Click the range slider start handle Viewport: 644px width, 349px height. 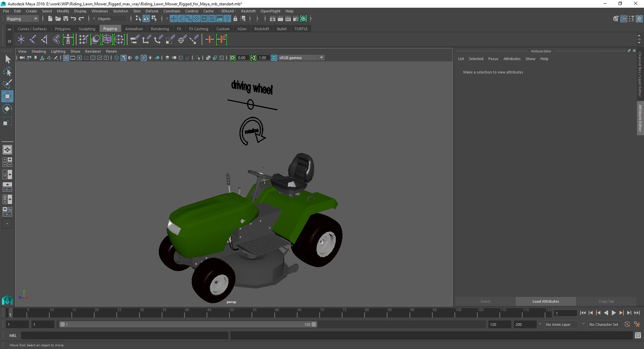pos(62,325)
